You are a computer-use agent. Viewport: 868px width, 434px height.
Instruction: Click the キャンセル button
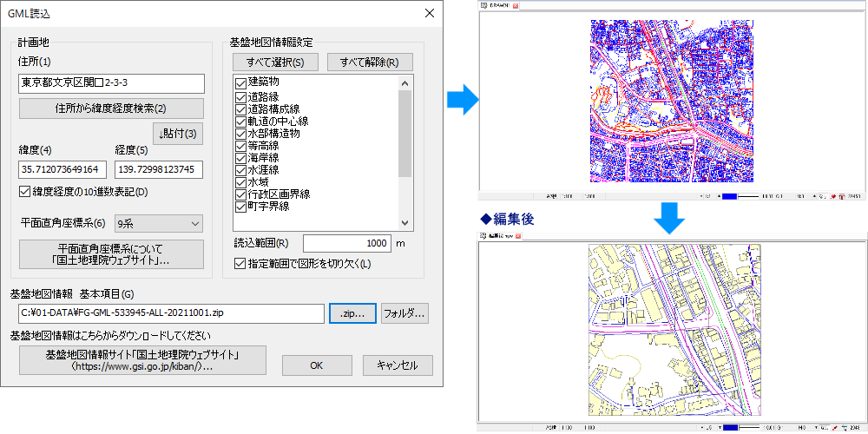(398, 365)
